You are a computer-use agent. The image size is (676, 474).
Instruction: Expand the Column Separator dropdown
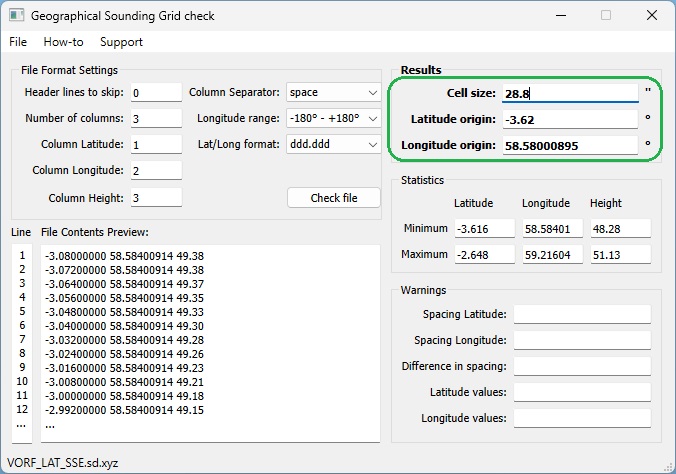[333, 93]
